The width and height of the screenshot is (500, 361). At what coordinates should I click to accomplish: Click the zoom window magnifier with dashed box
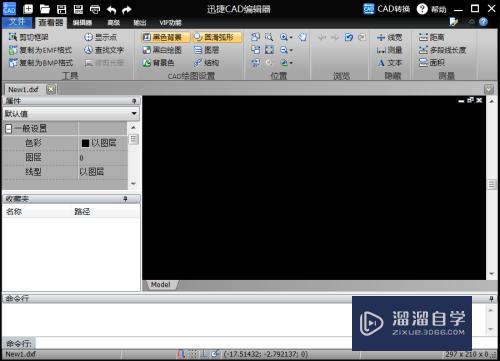[x=269, y=37]
